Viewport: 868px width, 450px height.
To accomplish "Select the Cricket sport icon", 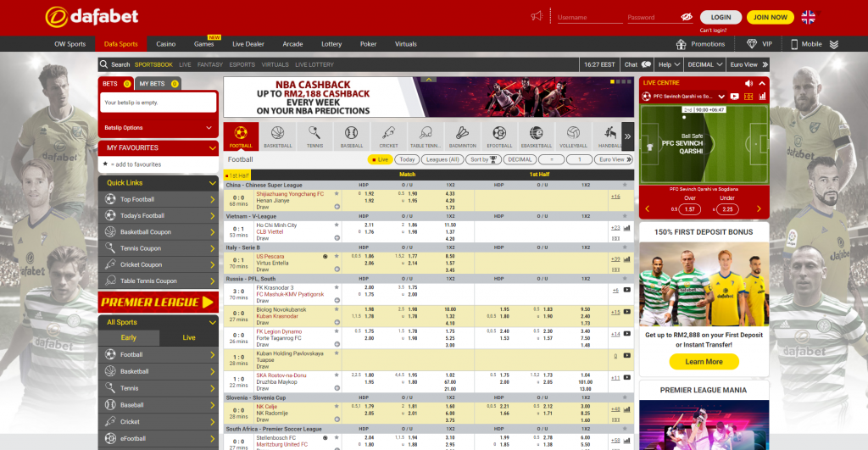I will pyautogui.click(x=388, y=136).
